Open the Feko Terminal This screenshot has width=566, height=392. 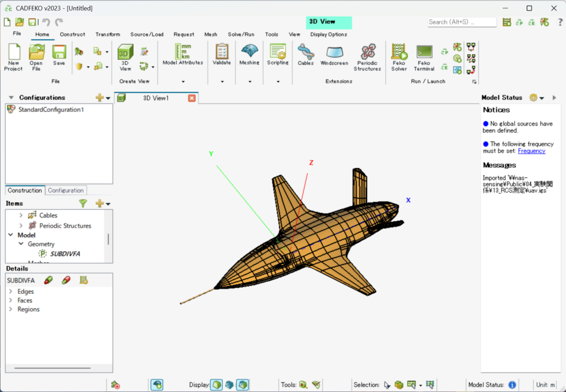[424, 57]
